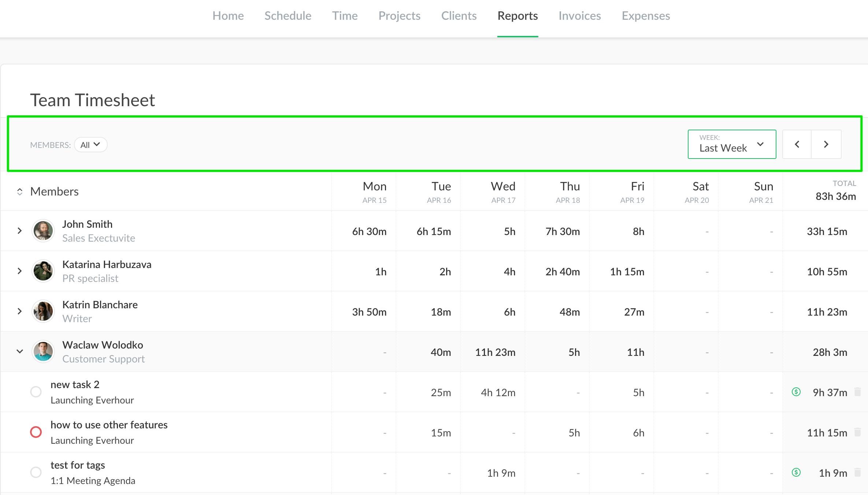Click billable dollar icon for test for tags
This screenshot has height=495, width=868.
pos(796,472)
